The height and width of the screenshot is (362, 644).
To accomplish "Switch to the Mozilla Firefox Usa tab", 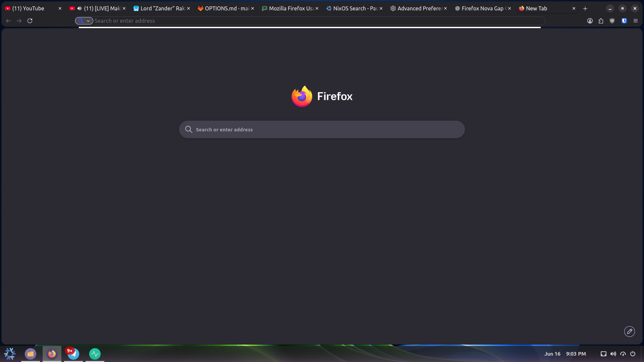I will 290,8.
